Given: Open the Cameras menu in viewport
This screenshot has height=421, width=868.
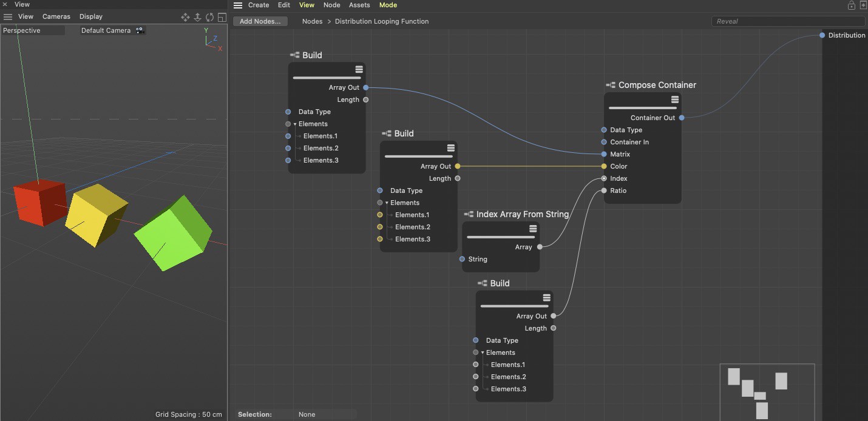Looking at the screenshot, I should pyautogui.click(x=56, y=16).
